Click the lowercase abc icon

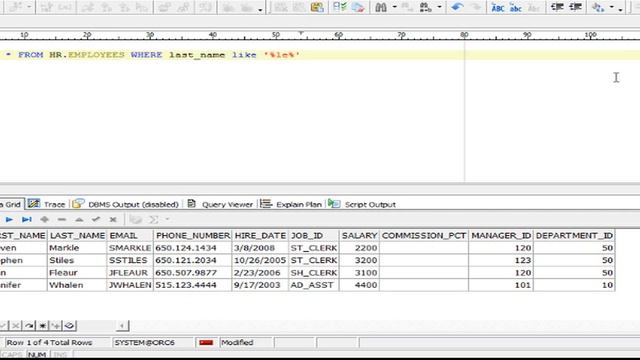pyautogui.click(x=516, y=7)
